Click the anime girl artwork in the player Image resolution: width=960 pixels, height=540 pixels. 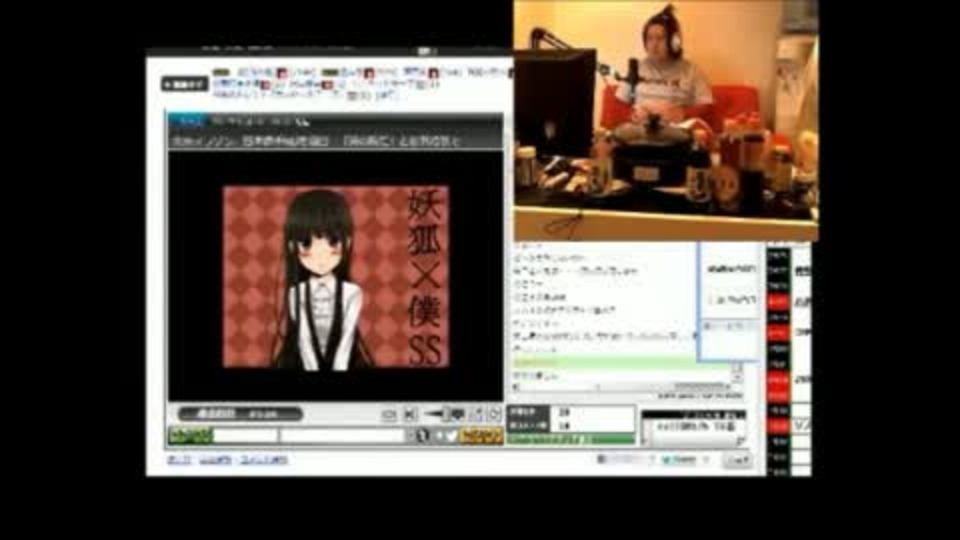coord(336,277)
